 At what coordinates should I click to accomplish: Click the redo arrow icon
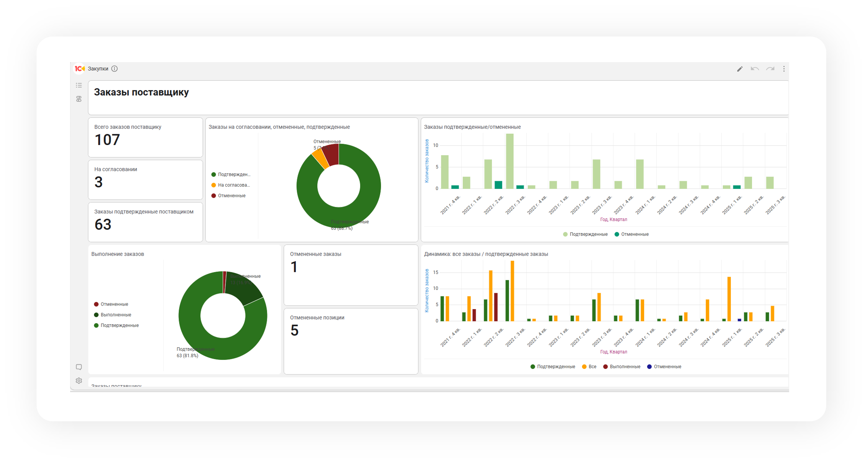pos(770,69)
